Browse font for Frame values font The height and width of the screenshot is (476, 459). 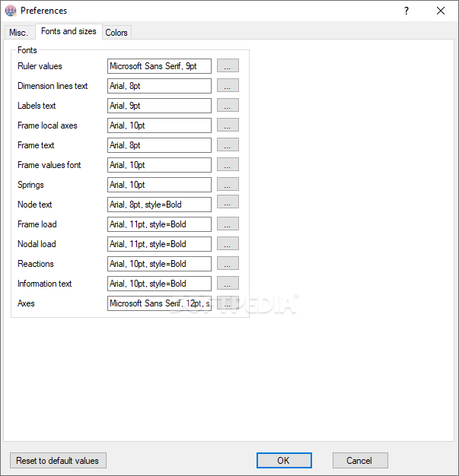(228, 164)
